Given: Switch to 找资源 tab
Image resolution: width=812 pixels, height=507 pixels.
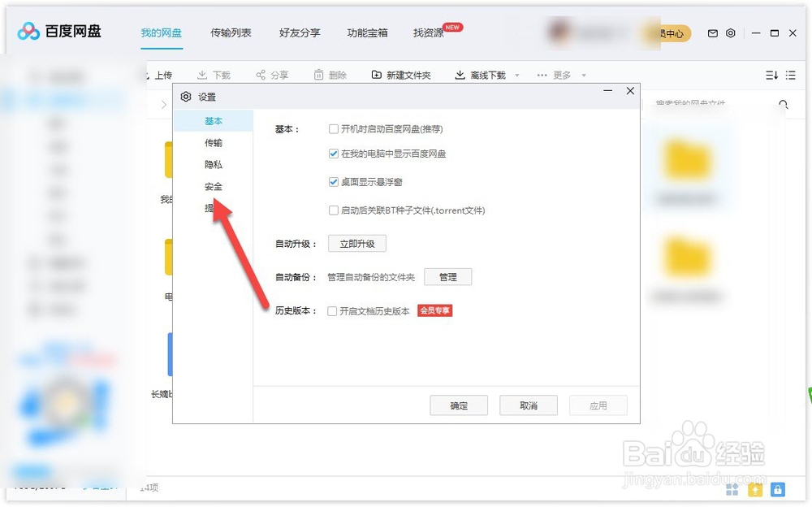Looking at the screenshot, I should (x=428, y=32).
